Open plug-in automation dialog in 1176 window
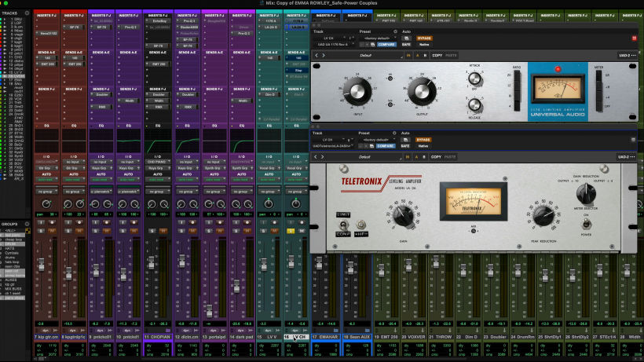Viewport: 644px width, 362px height. point(406,38)
